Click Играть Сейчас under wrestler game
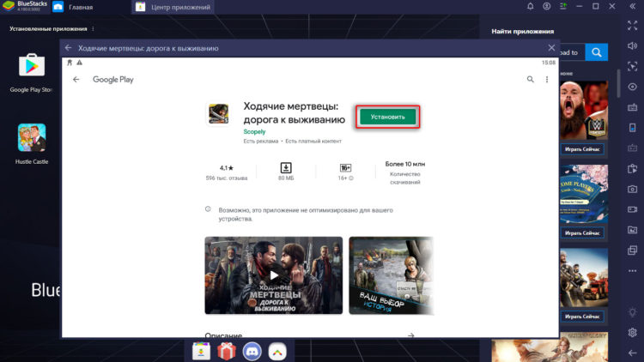The height and width of the screenshot is (362, 644). (x=582, y=149)
